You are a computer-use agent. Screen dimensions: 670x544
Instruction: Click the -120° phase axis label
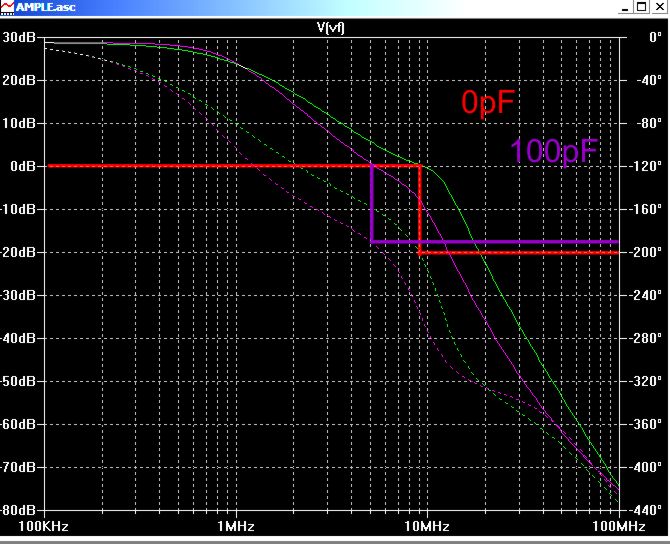coord(646,166)
